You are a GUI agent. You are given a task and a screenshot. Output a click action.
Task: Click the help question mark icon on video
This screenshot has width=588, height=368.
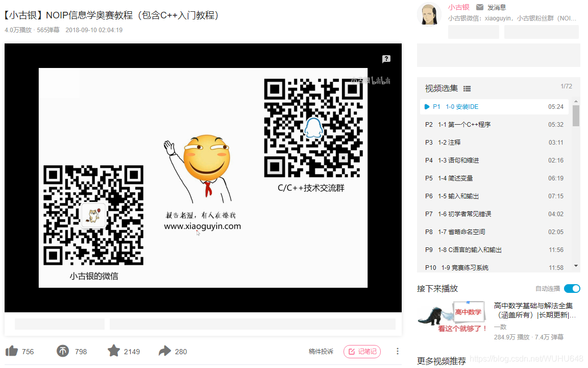(x=386, y=59)
